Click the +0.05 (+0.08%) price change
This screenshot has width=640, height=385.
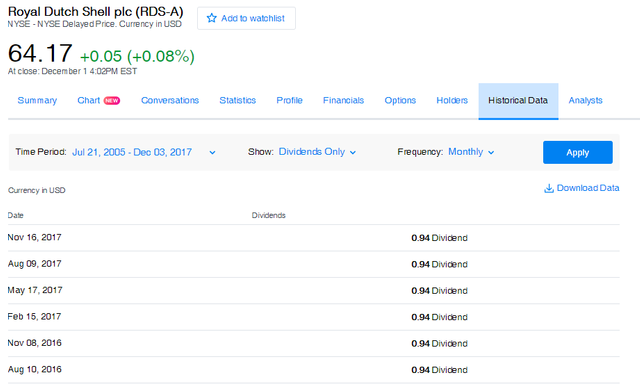pyautogui.click(x=137, y=56)
